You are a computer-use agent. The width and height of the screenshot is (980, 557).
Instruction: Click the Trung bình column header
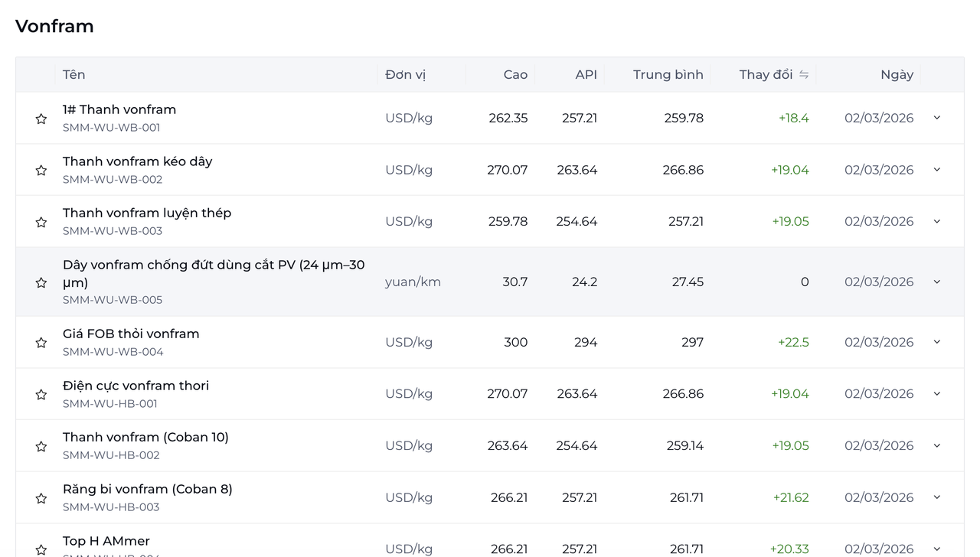668,74
